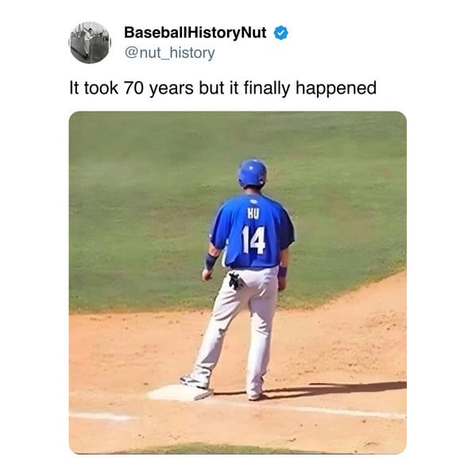Open the BaseballHistoryNut profile avatar

(x=90, y=42)
